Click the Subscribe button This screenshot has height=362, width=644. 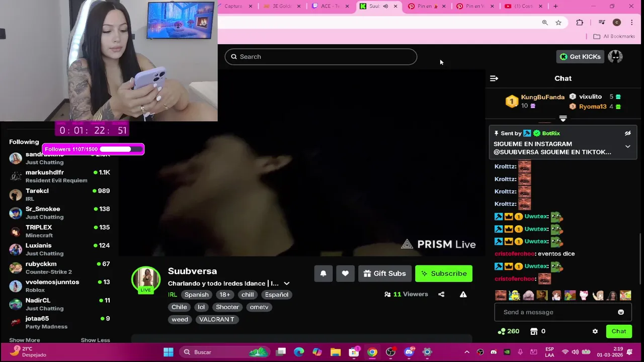point(444,274)
